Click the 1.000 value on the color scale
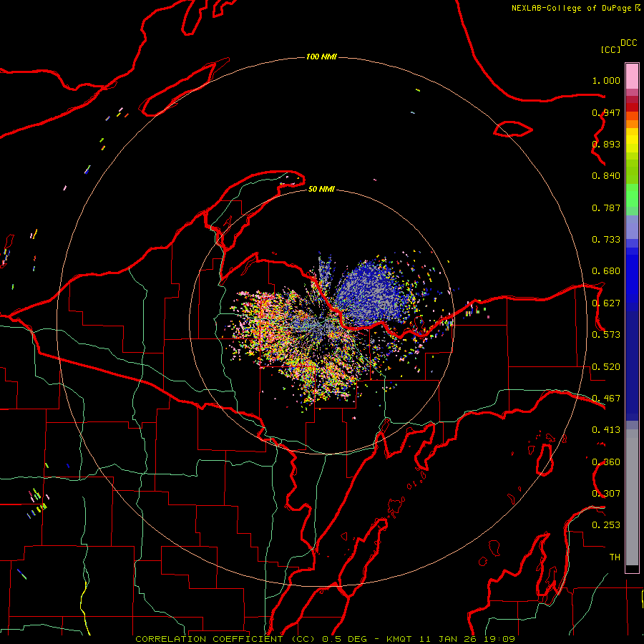The width and height of the screenshot is (644, 644). coord(606,80)
